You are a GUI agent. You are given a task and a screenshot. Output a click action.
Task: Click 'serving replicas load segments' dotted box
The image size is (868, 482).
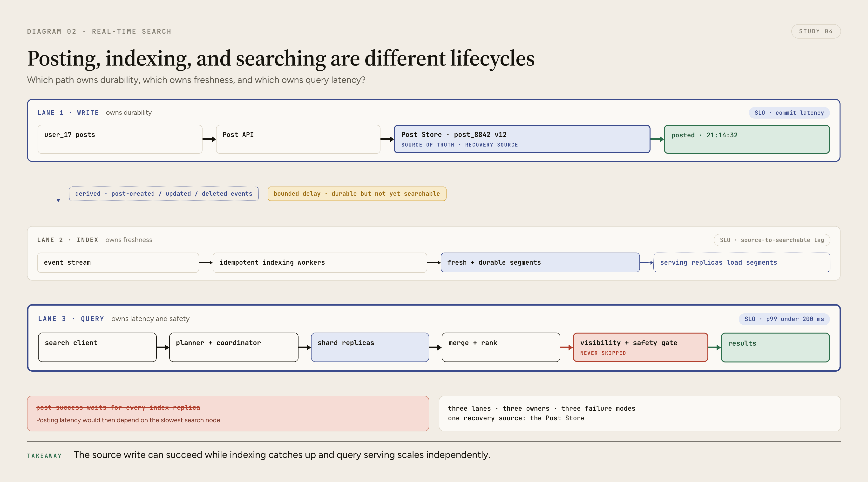click(x=742, y=262)
